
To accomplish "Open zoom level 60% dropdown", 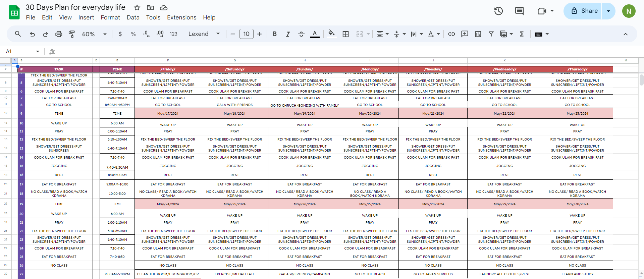I will [x=94, y=34].
